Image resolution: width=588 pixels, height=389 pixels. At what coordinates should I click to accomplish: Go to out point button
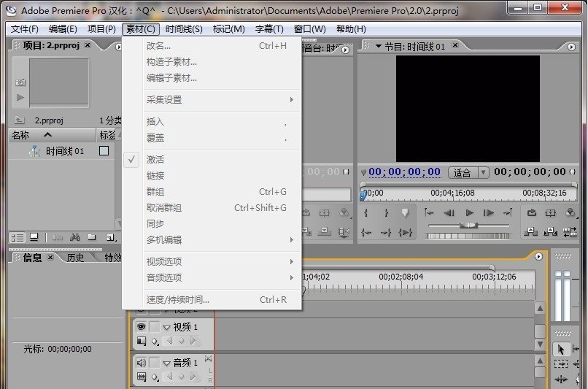point(386,233)
